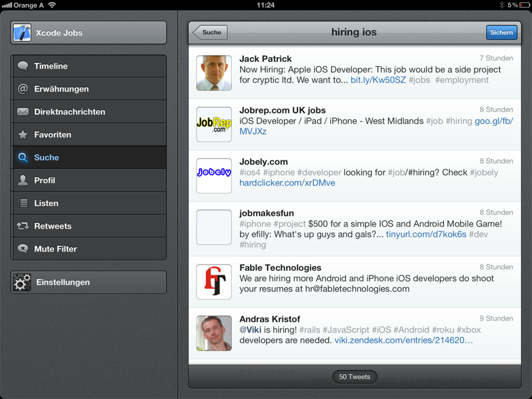Save search with Sichern button
Image resolution: width=532 pixels, height=399 pixels.
501,32
